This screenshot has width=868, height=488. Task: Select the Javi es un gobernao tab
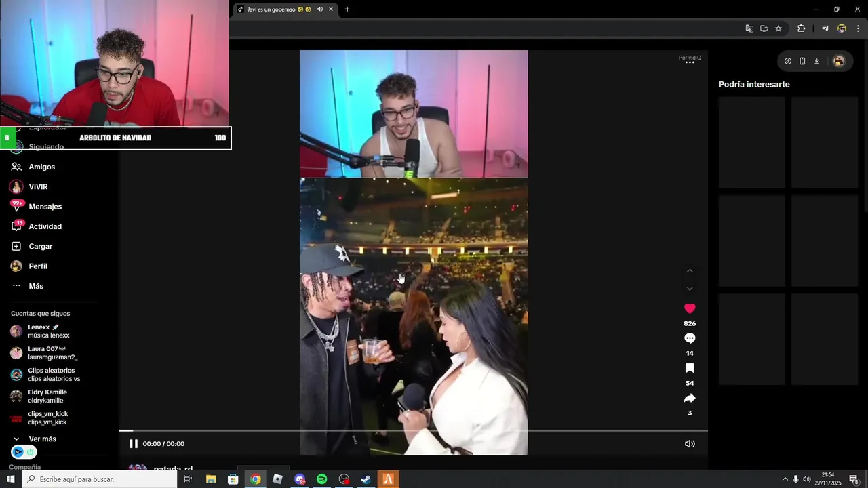(x=285, y=9)
